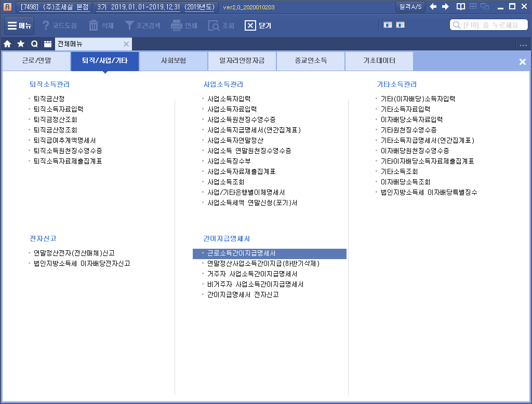Click the tab overflow ellipsis button

click(x=523, y=45)
